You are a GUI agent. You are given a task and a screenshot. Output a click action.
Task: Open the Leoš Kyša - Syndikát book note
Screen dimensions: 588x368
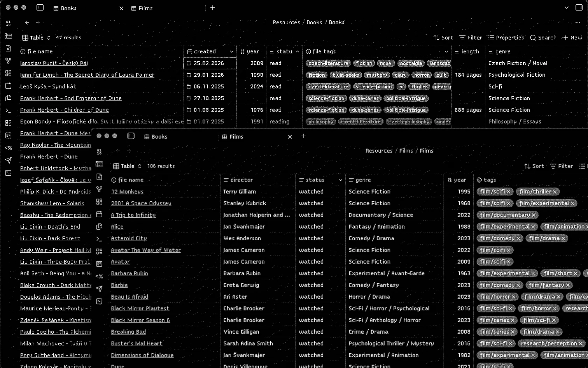point(48,86)
